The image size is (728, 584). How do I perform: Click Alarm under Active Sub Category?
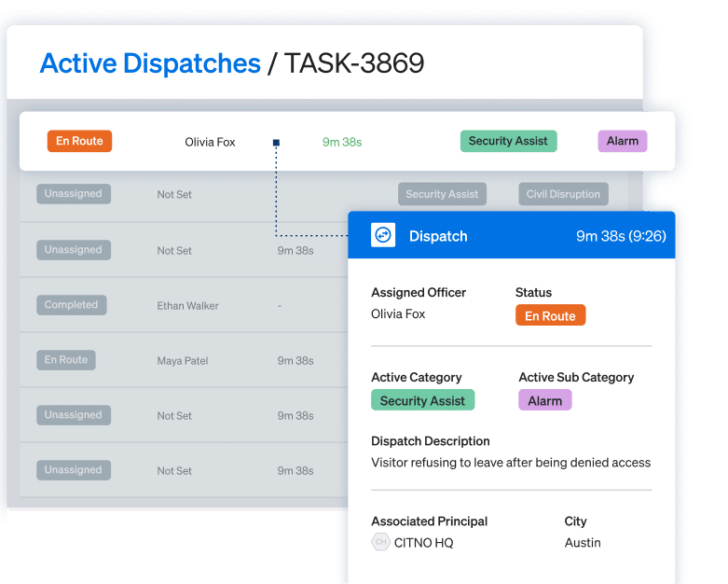point(544,400)
